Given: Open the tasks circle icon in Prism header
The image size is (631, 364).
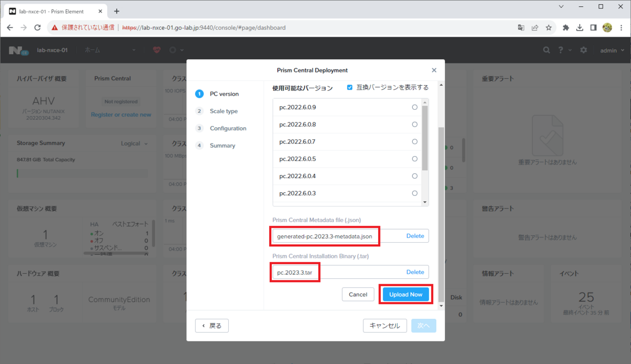Looking at the screenshot, I should tap(172, 50).
